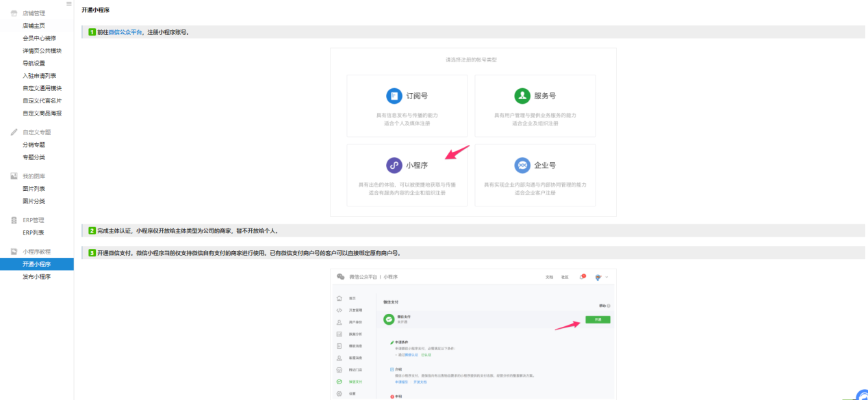Click the green 开通 button in the WeChat Pay image
The image size is (868, 400).
pos(598,319)
